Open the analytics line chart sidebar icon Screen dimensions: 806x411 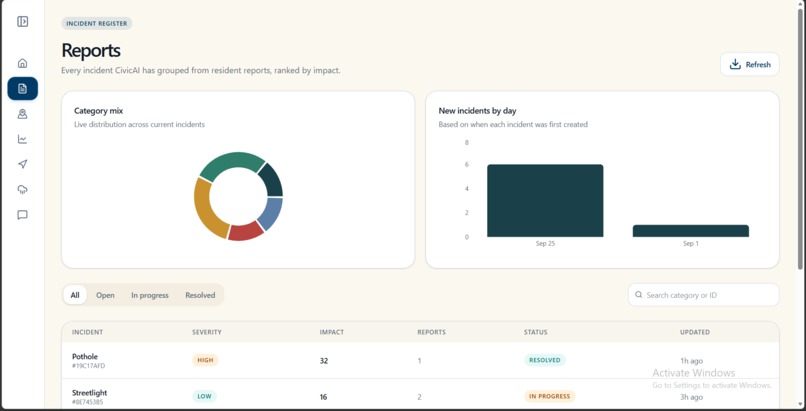pyautogui.click(x=22, y=139)
